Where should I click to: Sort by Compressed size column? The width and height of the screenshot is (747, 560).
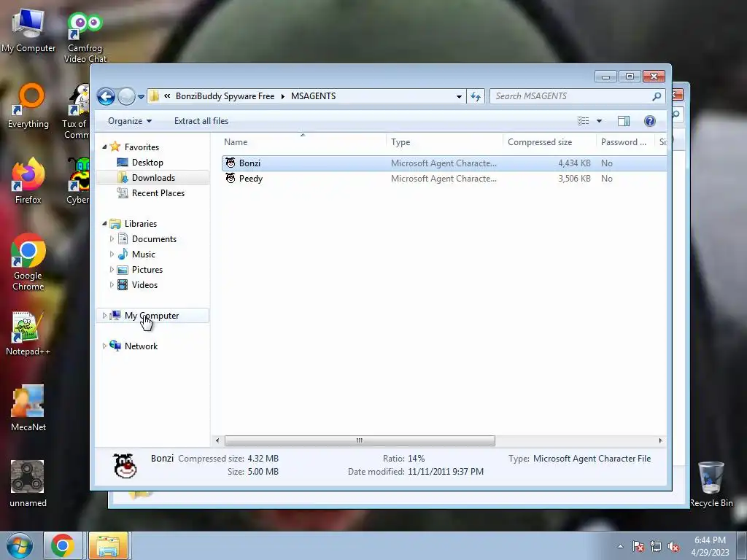(549, 142)
